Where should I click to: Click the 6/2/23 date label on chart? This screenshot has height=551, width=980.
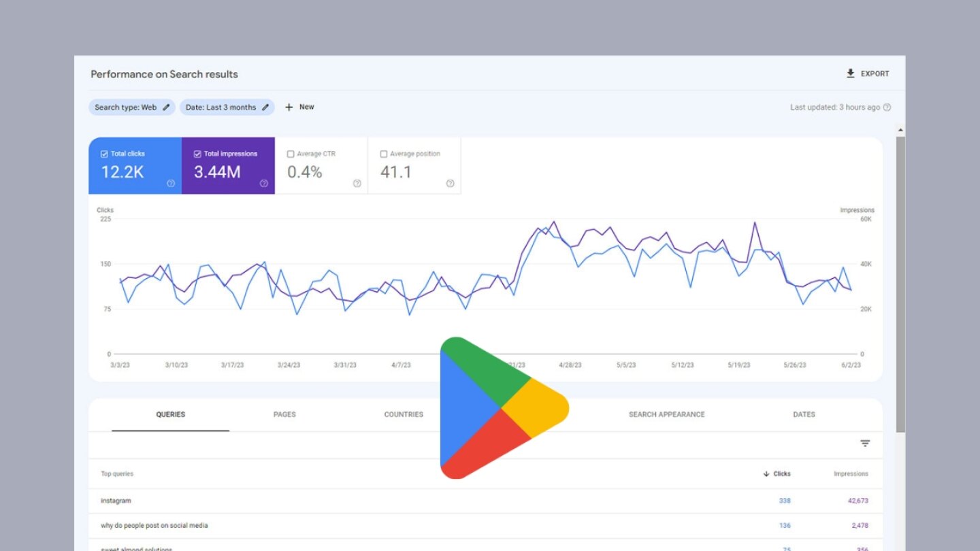pyautogui.click(x=850, y=365)
